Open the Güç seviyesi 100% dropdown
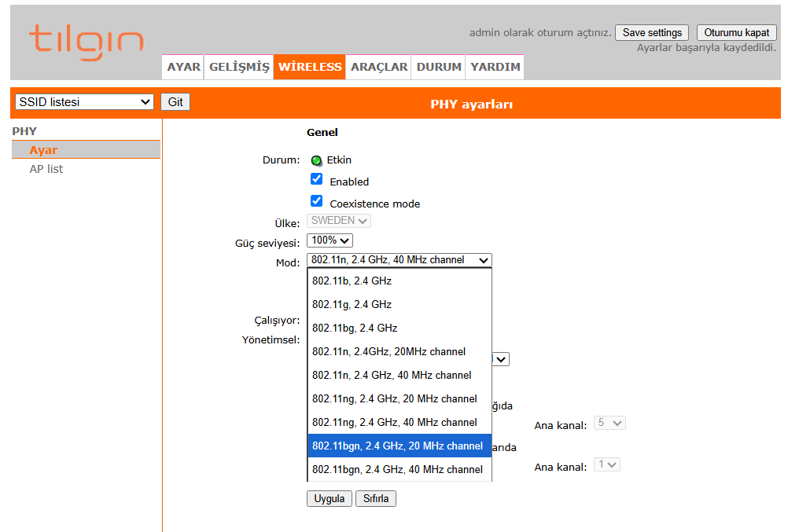Viewport: 788px width, 532px height. click(x=330, y=240)
